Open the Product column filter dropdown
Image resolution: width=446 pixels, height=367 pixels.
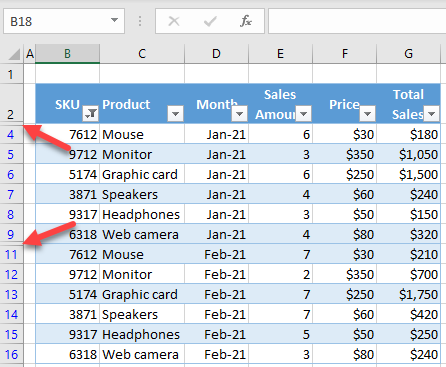(175, 114)
